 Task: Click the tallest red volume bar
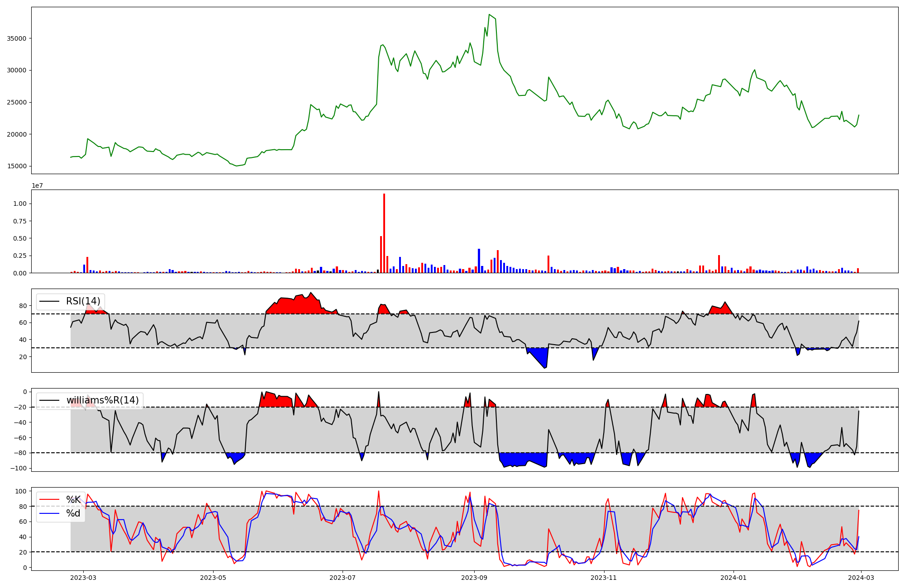pos(384,233)
